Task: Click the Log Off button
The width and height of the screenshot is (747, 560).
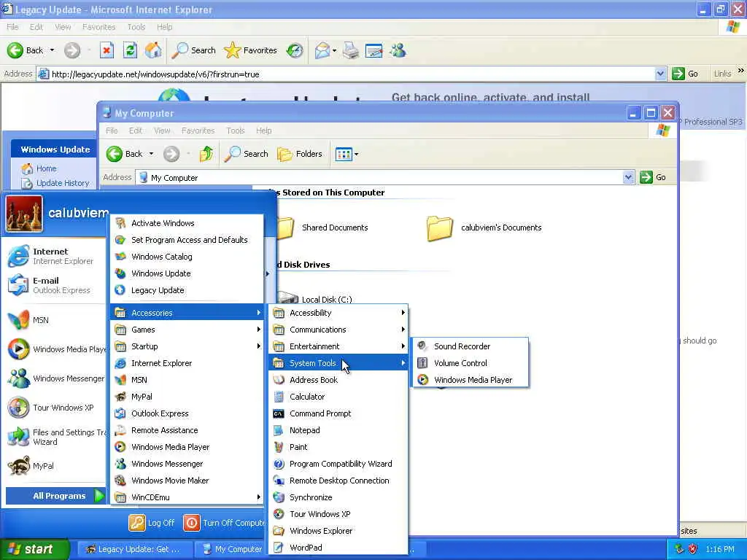Action: pyautogui.click(x=152, y=523)
